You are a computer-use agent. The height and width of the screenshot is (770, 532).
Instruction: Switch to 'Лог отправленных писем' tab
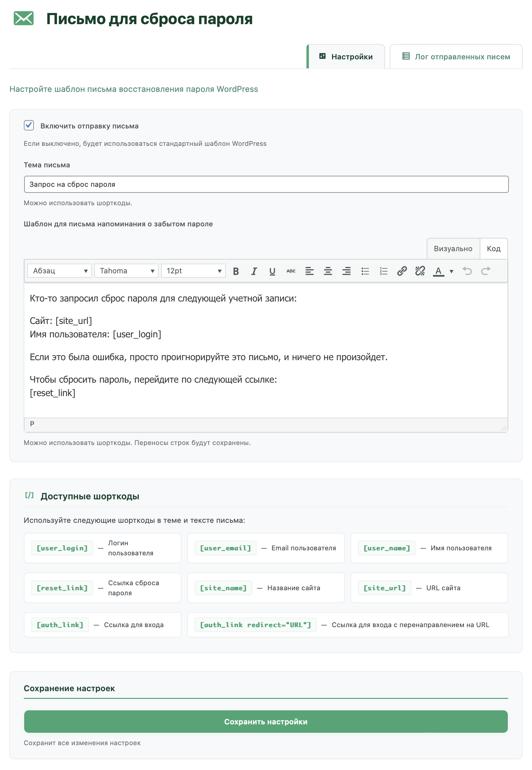(x=456, y=57)
